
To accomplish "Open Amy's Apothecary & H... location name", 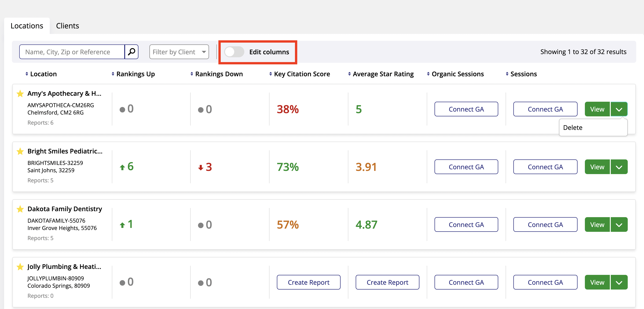I will (64, 93).
